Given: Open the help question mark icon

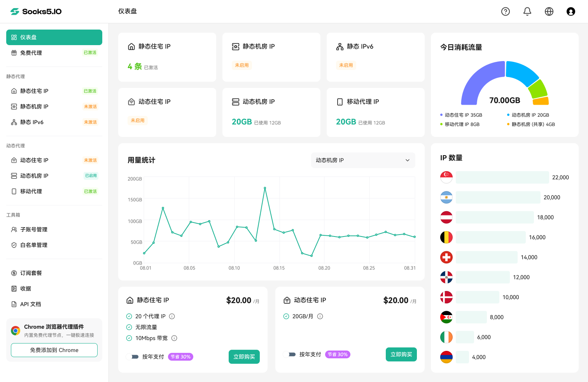Looking at the screenshot, I should [x=506, y=12].
